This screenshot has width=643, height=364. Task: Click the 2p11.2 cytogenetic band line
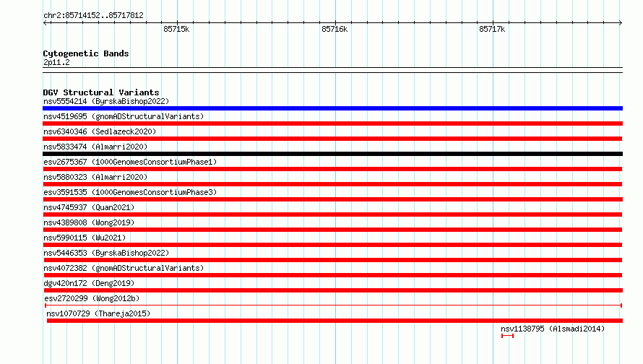pyautogui.click(x=332, y=70)
